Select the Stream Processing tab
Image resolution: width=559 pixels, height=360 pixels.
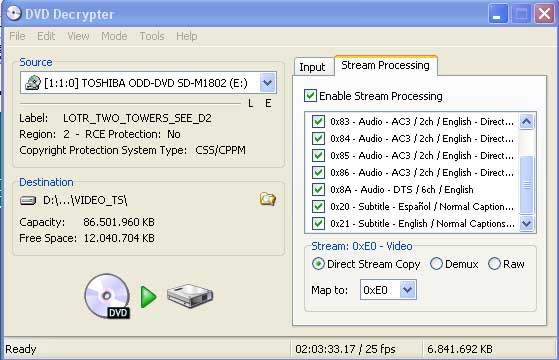point(385,66)
